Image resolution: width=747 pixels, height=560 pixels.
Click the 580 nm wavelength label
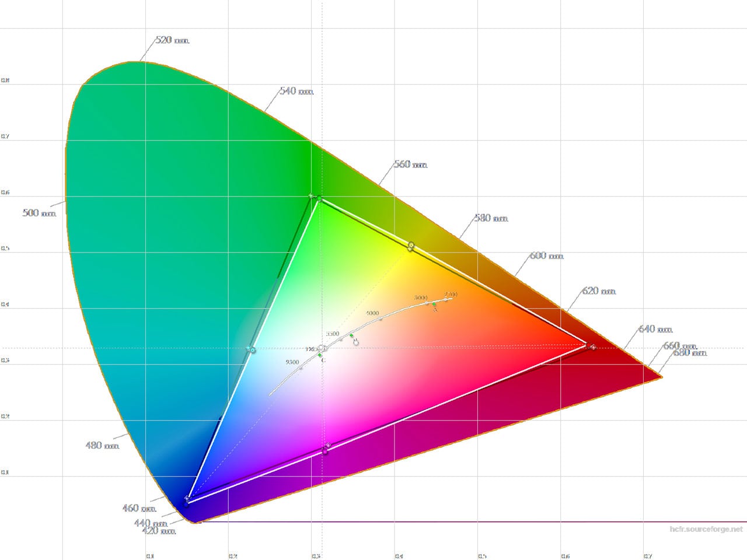click(x=491, y=218)
